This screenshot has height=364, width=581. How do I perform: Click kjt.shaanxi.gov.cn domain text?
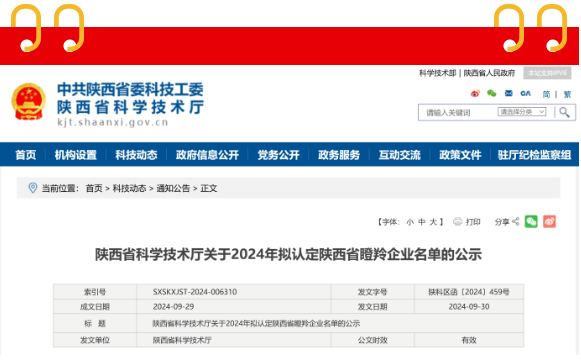click(113, 122)
